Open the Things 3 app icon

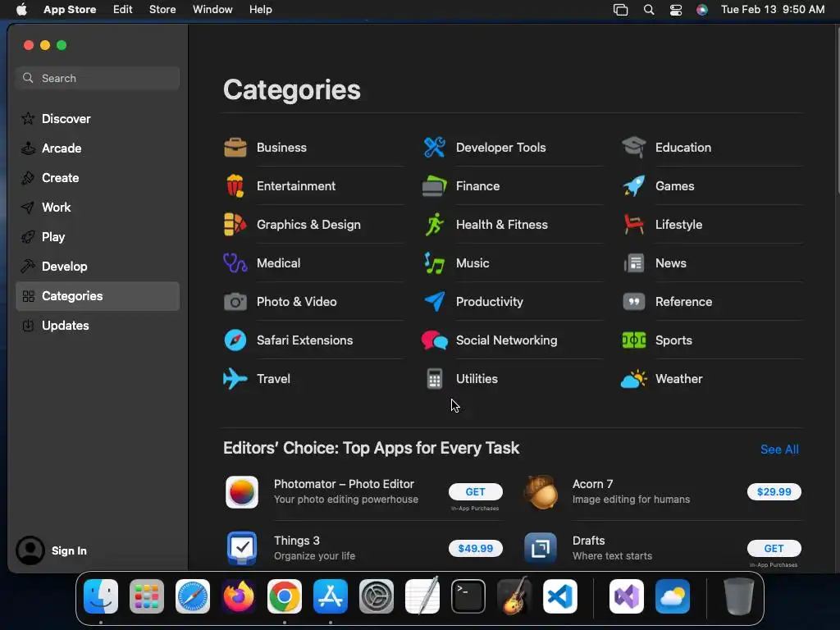pyautogui.click(x=242, y=549)
